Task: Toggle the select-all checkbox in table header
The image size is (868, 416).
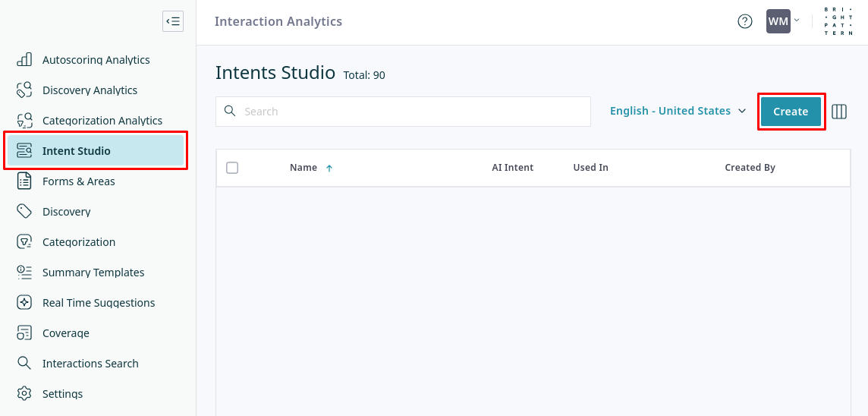Action: tap(232, 168)
